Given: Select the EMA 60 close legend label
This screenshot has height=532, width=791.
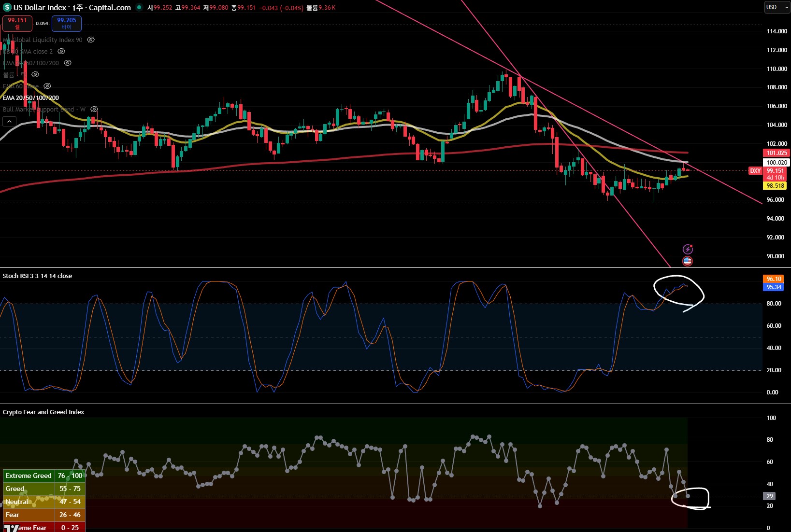Looking at the screenshot, I should (21, 86).
